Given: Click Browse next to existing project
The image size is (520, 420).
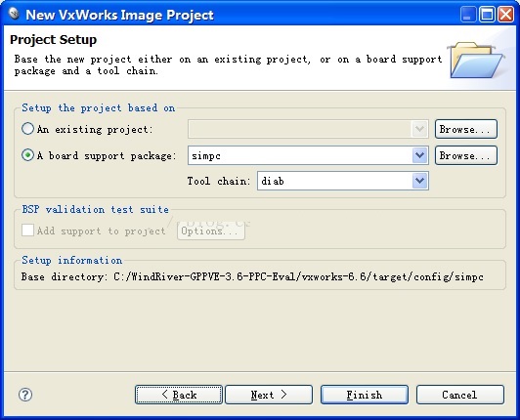Looking at the screenshot, I should pos(466,129).
